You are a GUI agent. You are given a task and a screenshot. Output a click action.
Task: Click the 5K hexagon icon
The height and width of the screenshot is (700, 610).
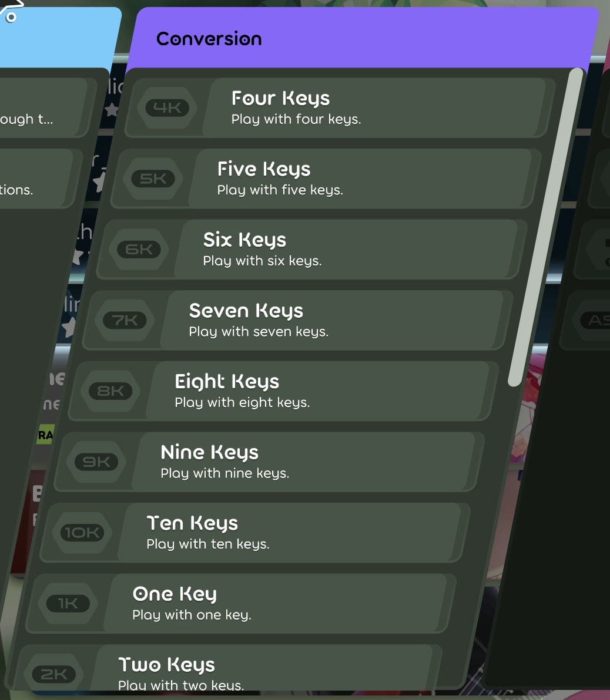coord(153,179)
